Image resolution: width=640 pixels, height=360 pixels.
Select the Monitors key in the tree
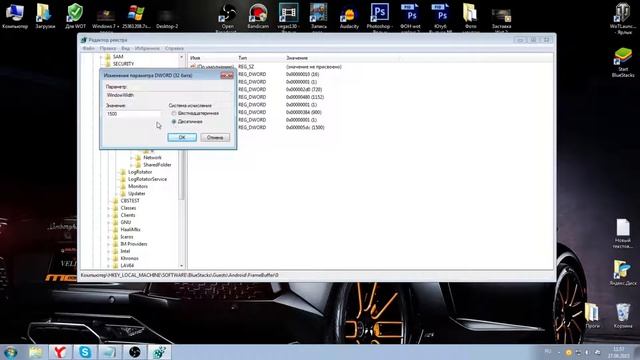tap(138, 186)
